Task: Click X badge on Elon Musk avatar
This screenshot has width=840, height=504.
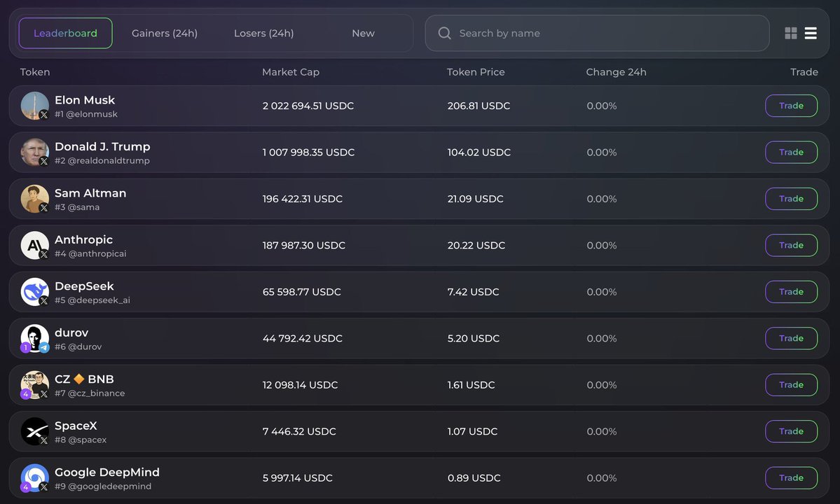Action: pyautogui.click(x=44, y=115)
